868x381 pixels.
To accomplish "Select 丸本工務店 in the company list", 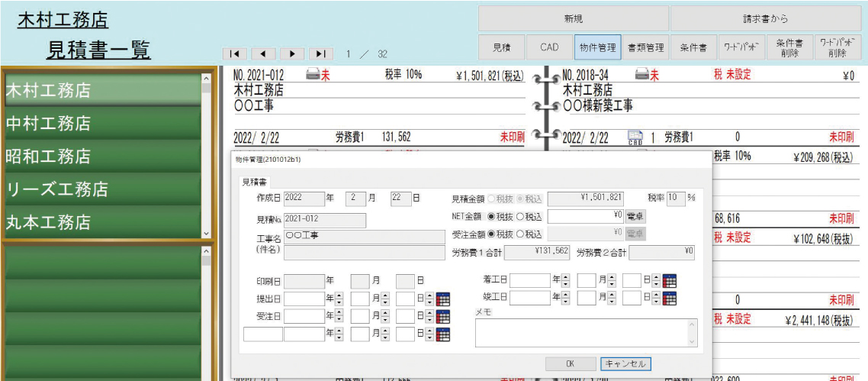I will click(x=102, y=222).
